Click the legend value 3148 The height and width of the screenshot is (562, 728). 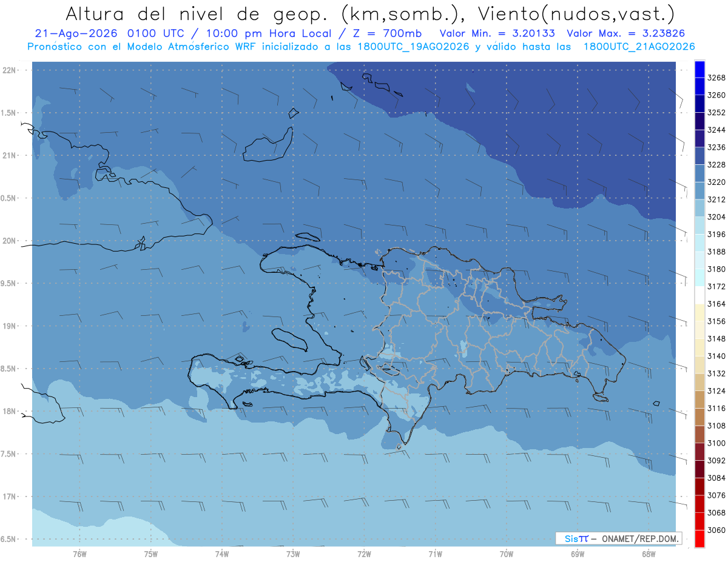(716, 339)
